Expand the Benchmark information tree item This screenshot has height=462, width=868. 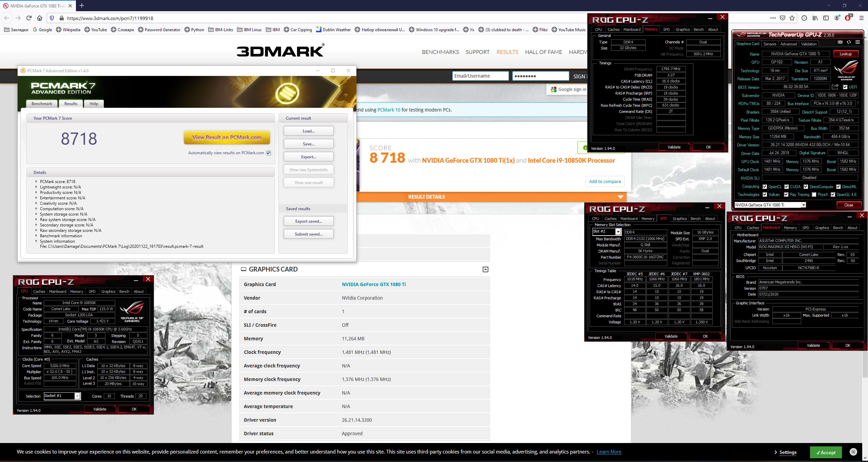(x=36, y=236)
